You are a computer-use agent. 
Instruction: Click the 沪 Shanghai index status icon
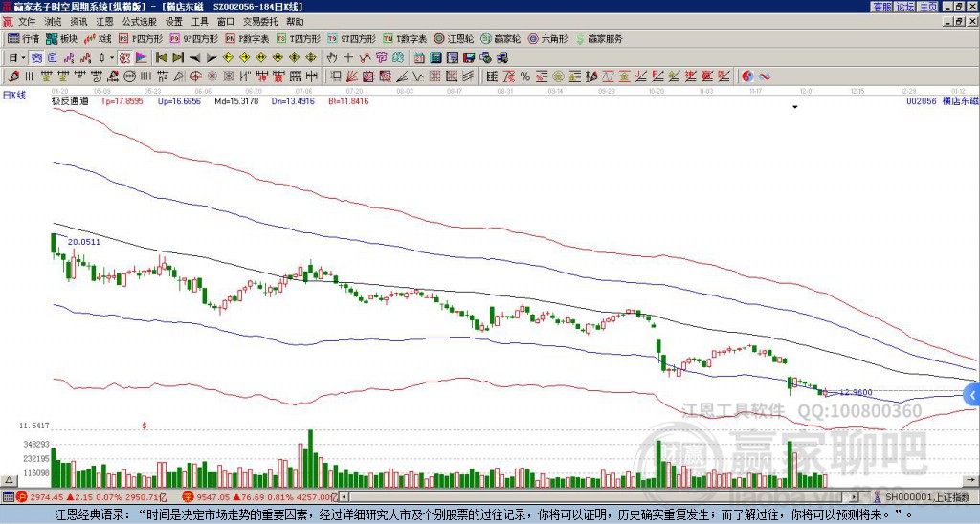[x=21, y=497]
